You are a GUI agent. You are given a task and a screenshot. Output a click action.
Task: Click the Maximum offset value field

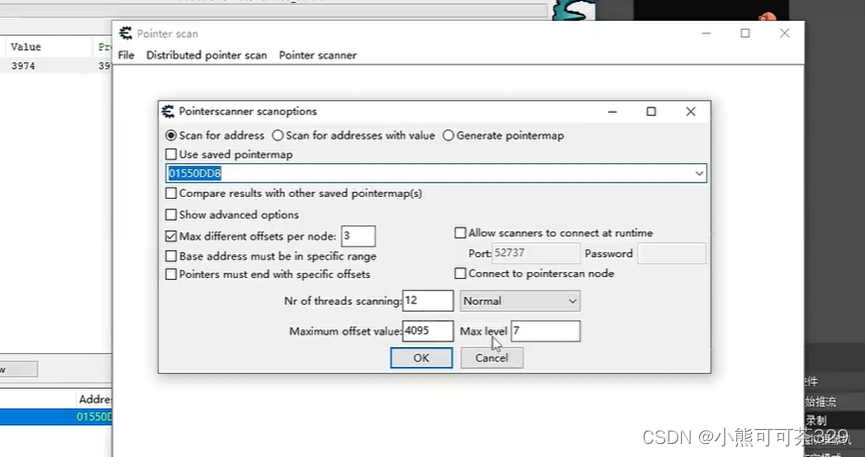pyautogui.click(x=428, y=331)
